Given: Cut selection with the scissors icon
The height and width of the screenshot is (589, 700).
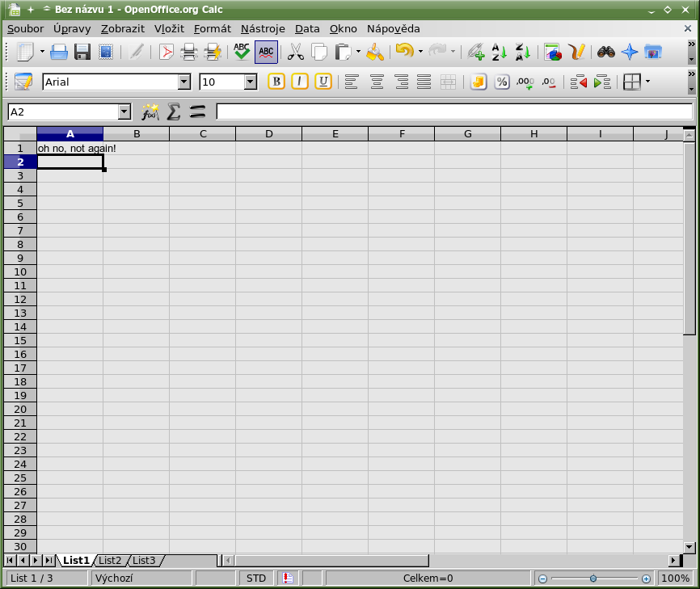Looking at the screenshot, I should click(296, 53).
